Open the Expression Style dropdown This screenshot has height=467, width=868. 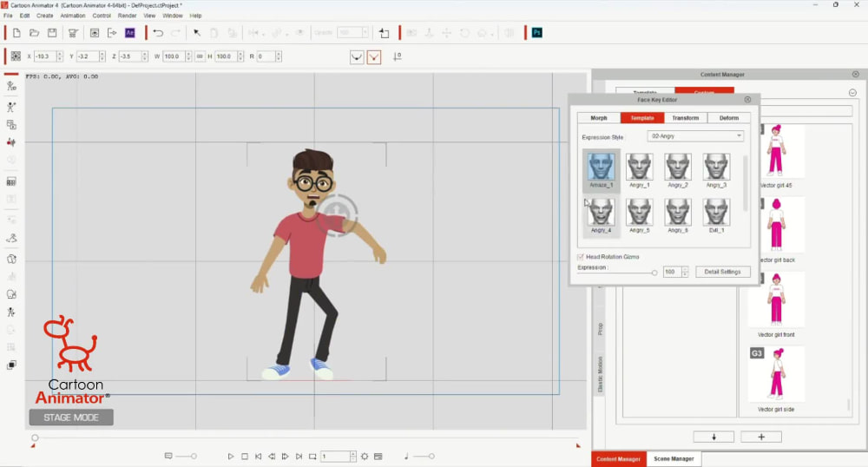695,136
